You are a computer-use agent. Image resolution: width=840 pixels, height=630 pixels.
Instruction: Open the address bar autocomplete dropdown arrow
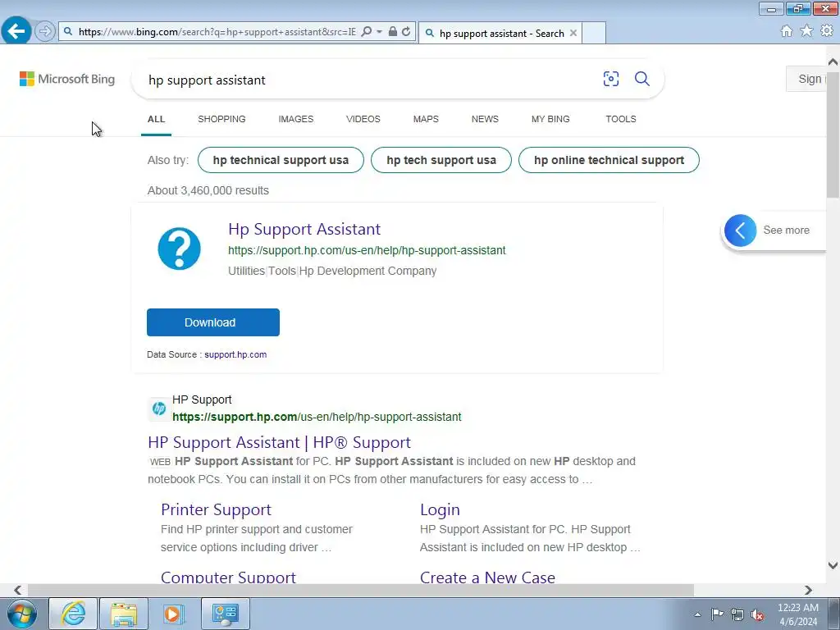pos(379,32)
